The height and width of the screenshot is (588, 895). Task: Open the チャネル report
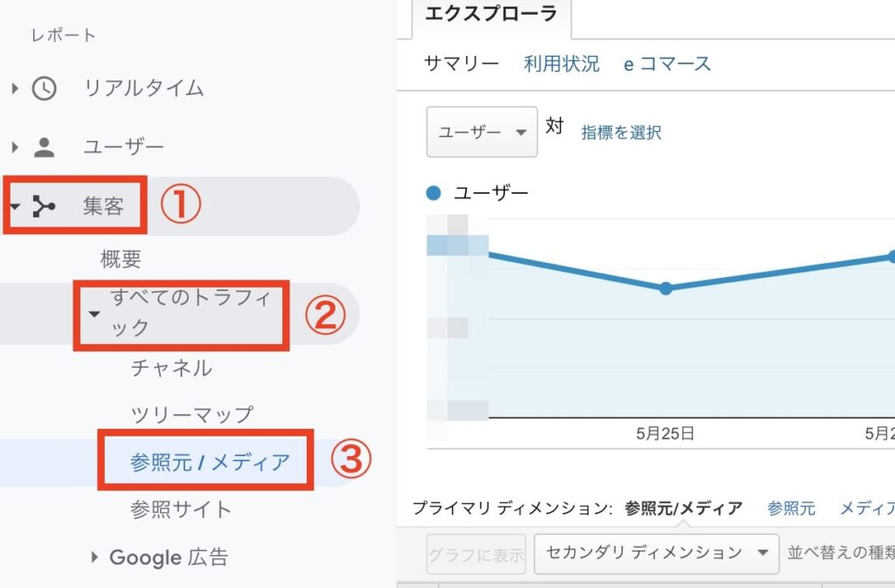[x=171, y=368]
